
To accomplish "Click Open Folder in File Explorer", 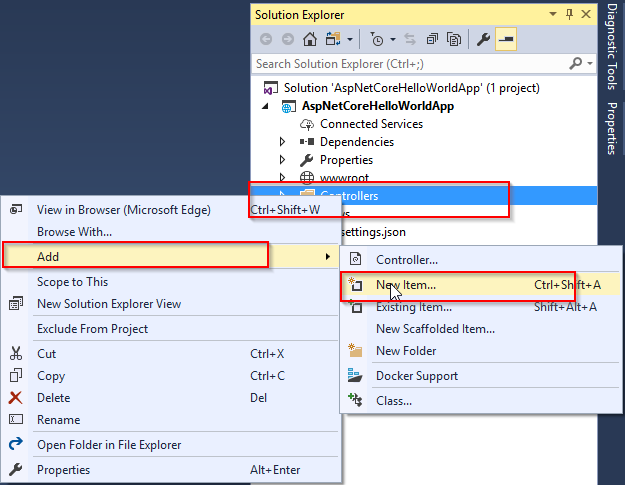I will [109, 444].
